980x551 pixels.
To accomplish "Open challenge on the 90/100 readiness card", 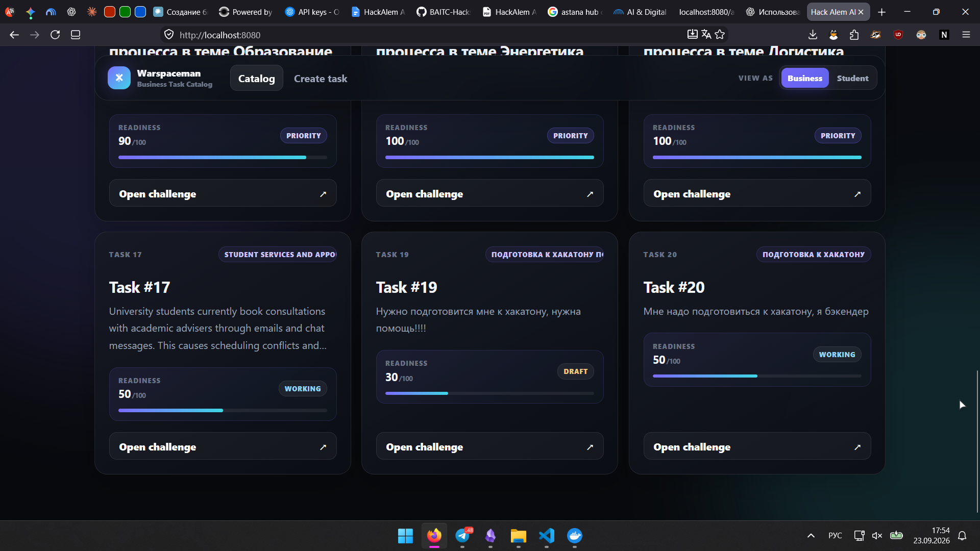I will coord(223,193).
